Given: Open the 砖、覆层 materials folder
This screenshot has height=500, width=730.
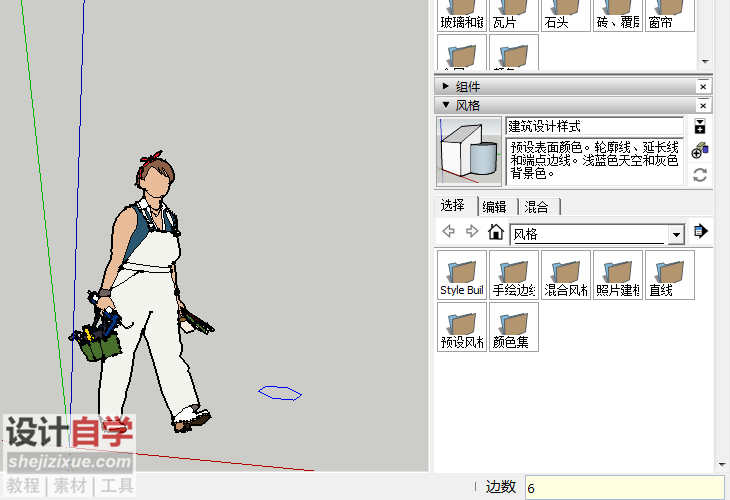Looking at the screenshot, I should (x=618, y=15).
